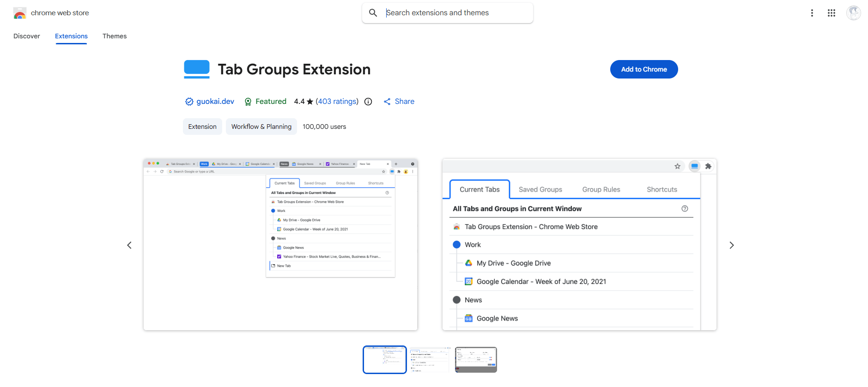Open the guokai.dev developer link
This screenshot has width=868, height=387.
[215, 102]
